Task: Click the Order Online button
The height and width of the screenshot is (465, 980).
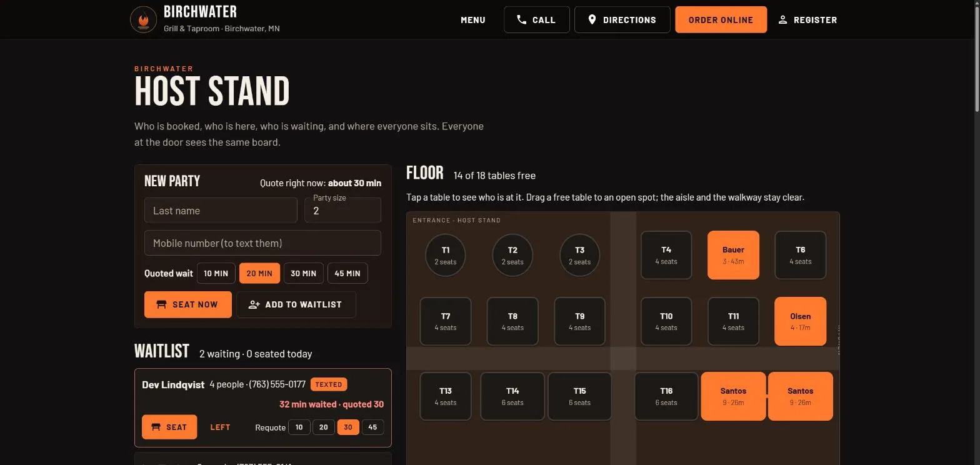Action: 721,19
